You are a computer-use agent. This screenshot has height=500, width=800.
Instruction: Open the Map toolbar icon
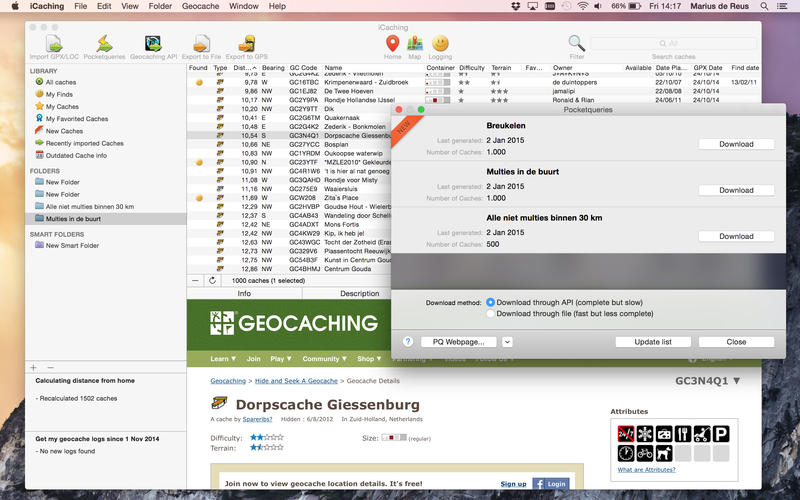click(415, 44)
